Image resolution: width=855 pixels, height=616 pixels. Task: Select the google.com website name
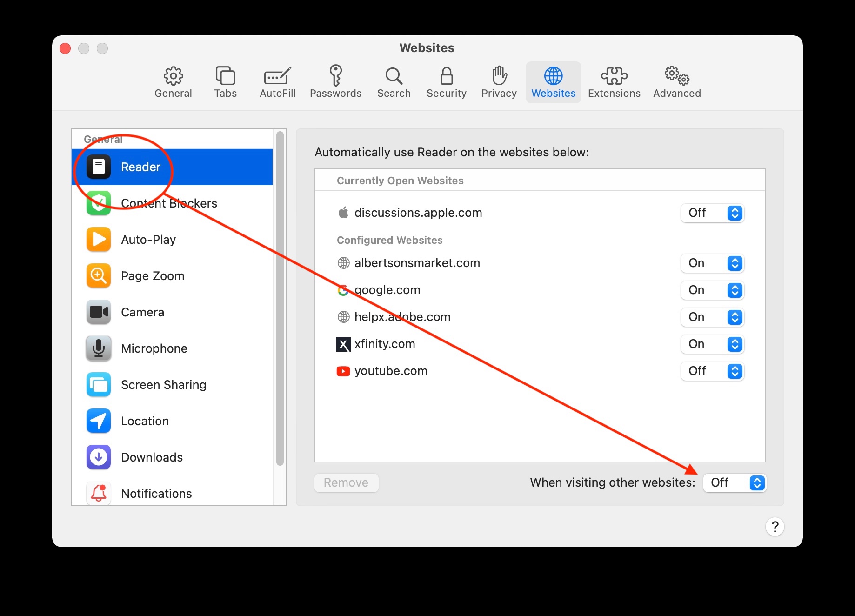(x=387, y=290)
